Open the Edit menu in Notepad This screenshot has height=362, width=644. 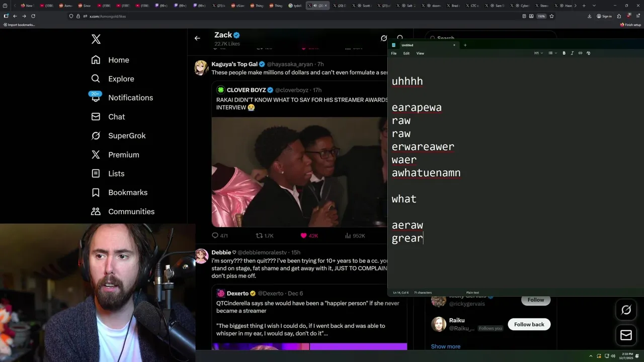[406, 53]
